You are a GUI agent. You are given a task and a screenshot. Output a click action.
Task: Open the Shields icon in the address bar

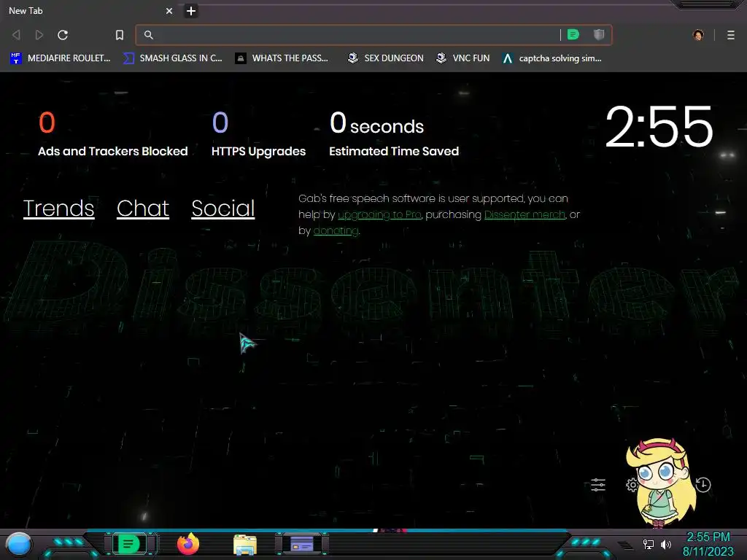click(x=599, y=34)
